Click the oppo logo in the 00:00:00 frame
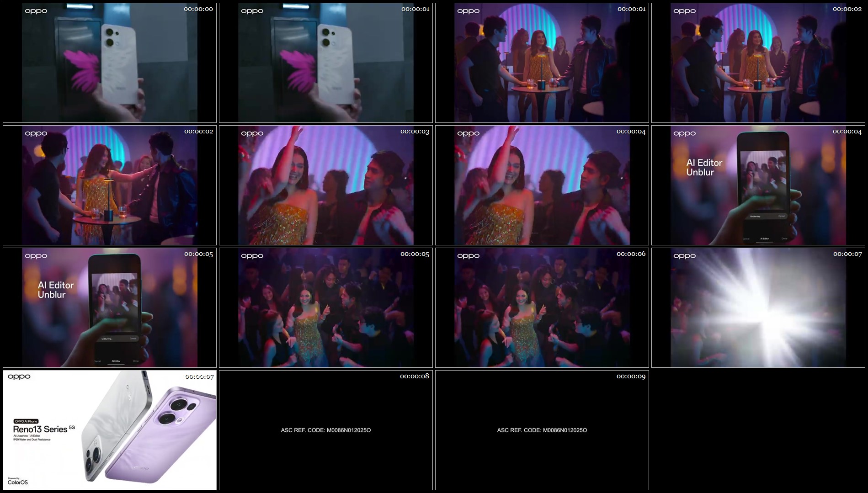The width and height of the screenshot is (868, 493). pos(36,11)
